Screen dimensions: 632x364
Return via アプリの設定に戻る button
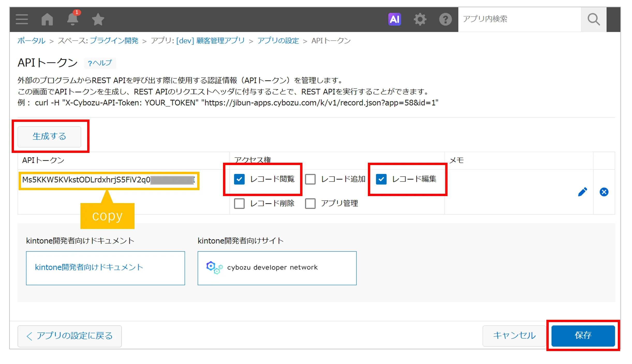point(70,336)
